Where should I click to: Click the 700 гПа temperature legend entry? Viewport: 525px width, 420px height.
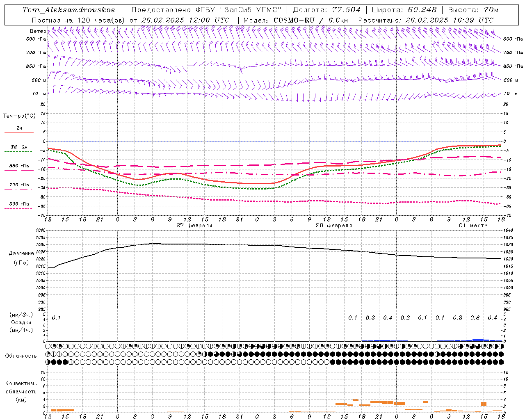[x=19, y=185]
